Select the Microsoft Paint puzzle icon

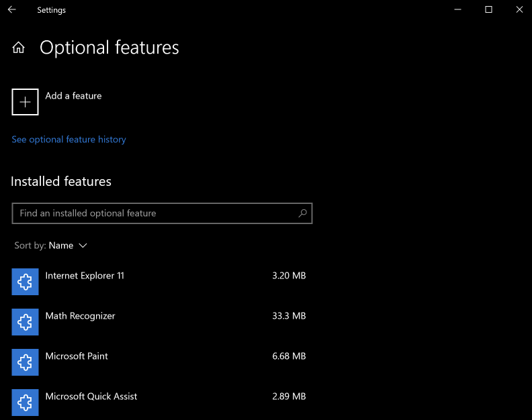25,362
